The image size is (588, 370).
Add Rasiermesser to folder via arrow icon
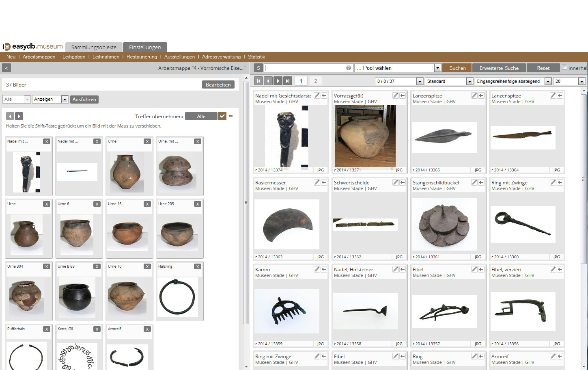[324, 182]
